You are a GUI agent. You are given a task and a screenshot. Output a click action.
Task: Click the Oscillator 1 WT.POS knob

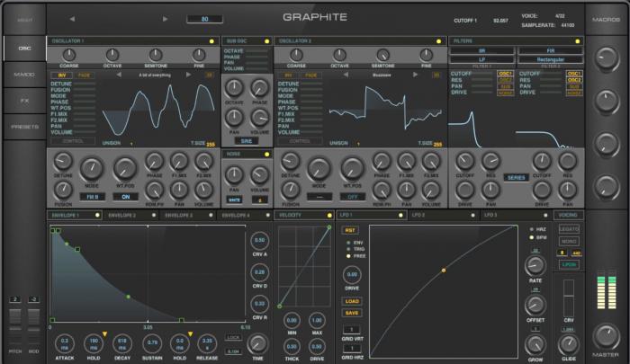[x=125, y=166]
